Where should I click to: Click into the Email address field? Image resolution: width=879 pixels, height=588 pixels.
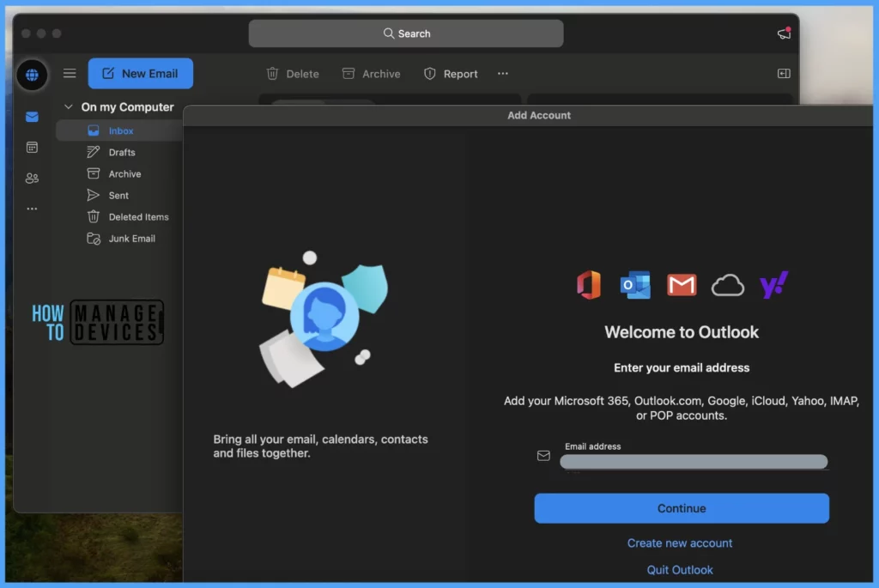click(694, 461)
